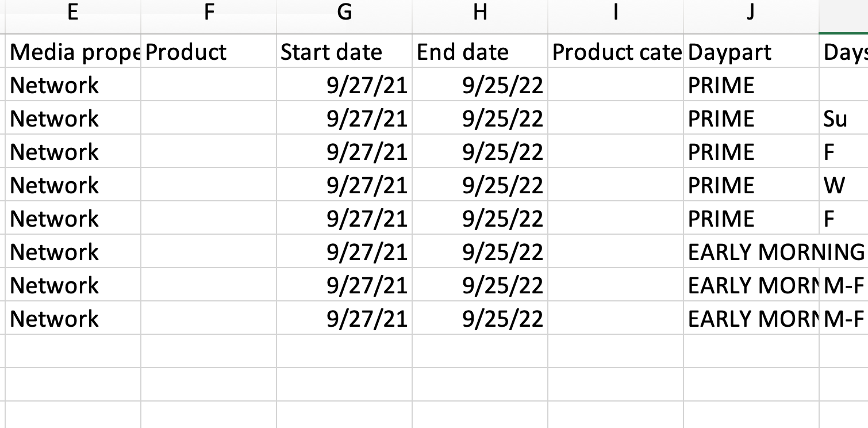Screen dimensions: 868x428
Task: Click the 'Start date' header cell
Action: point(344,52)
